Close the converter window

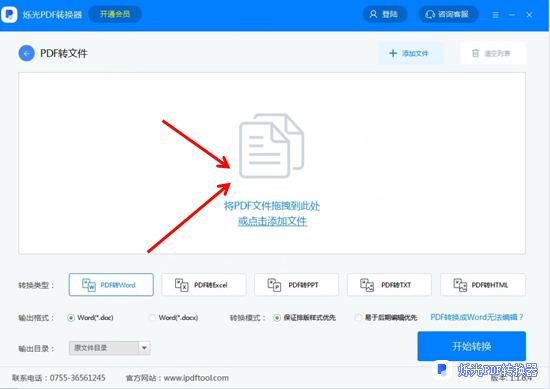529,15
